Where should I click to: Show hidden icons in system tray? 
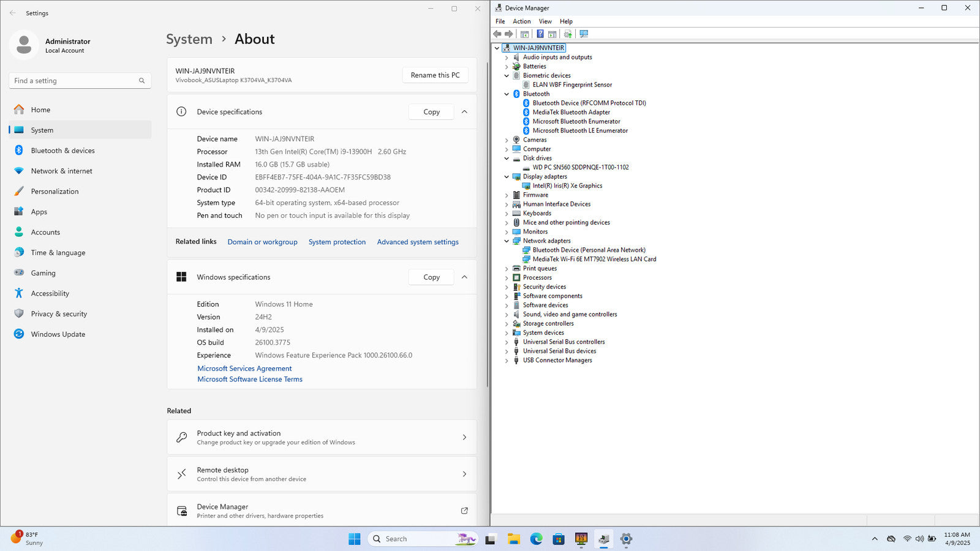pyautogui.click(x=875, y=539)
